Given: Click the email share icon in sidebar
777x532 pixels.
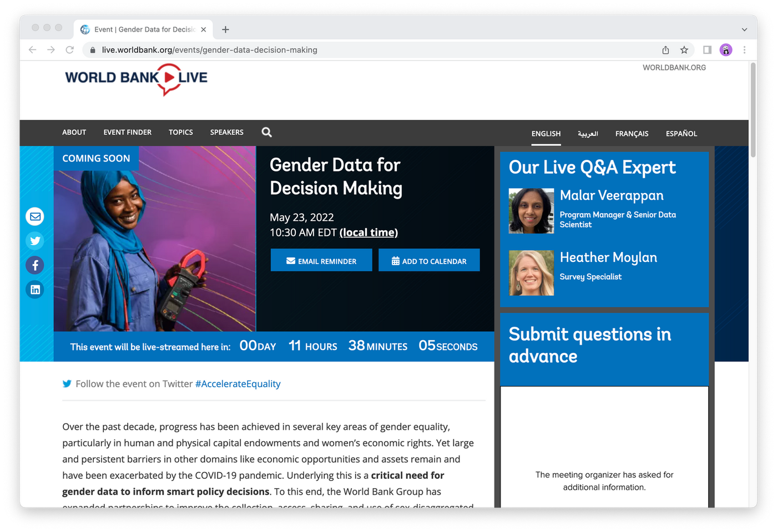Looking at the screenshot, I should [x=35, y=216].
